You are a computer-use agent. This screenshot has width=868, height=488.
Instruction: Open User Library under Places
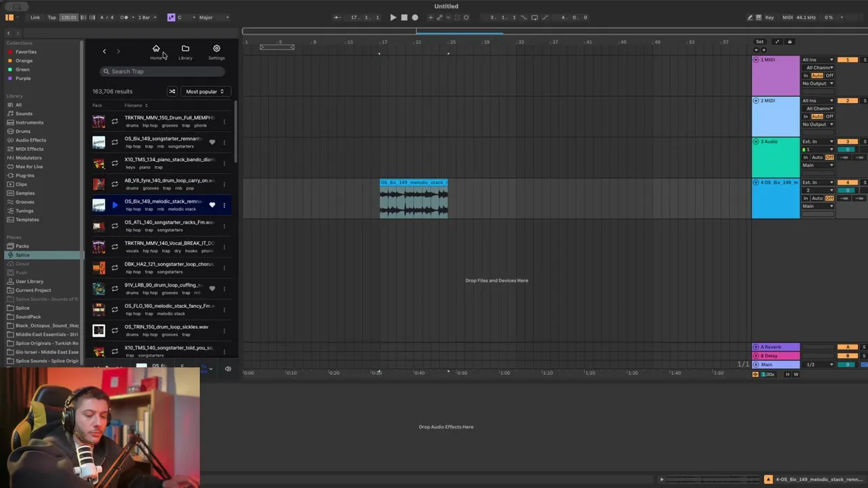coord(29,281)
